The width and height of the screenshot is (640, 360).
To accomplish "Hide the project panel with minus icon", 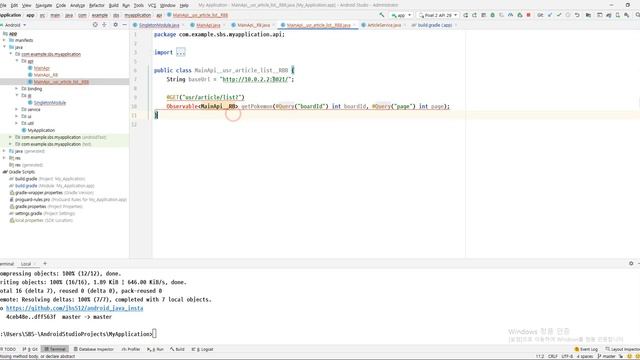I will pyautogui.click(x=124, y=25).
